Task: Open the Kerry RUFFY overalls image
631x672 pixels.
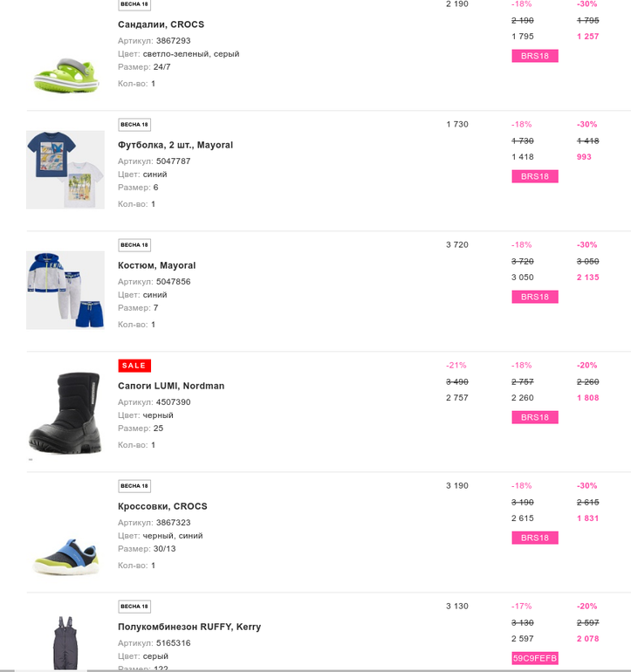Action: [x=65, y=641]
